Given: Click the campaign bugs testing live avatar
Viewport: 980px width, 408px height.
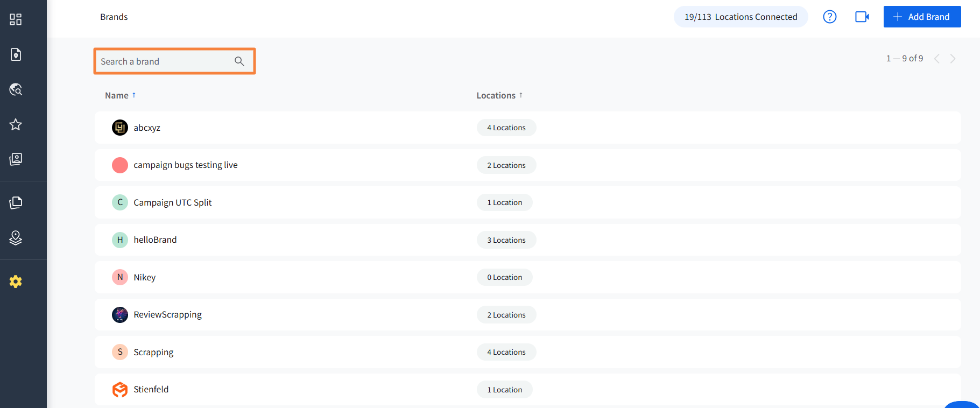Looking at the screenshot, I should 120,165.
